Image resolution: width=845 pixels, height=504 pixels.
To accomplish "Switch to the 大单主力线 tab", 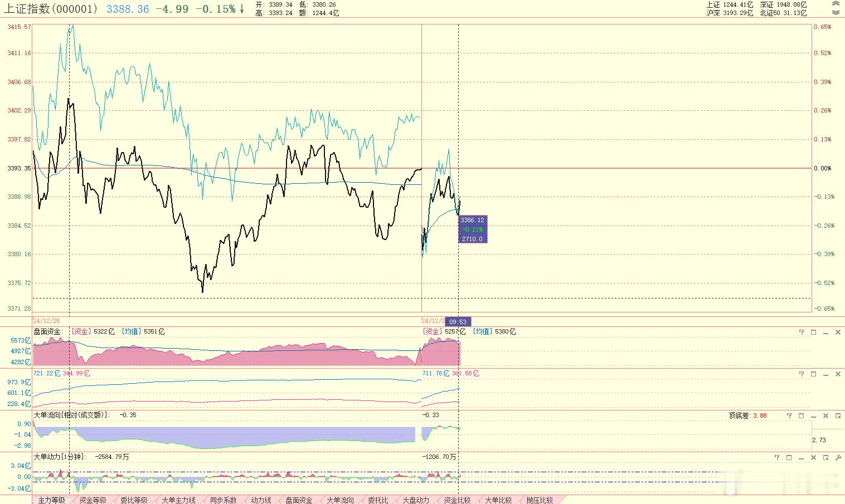I will (178, 500).
